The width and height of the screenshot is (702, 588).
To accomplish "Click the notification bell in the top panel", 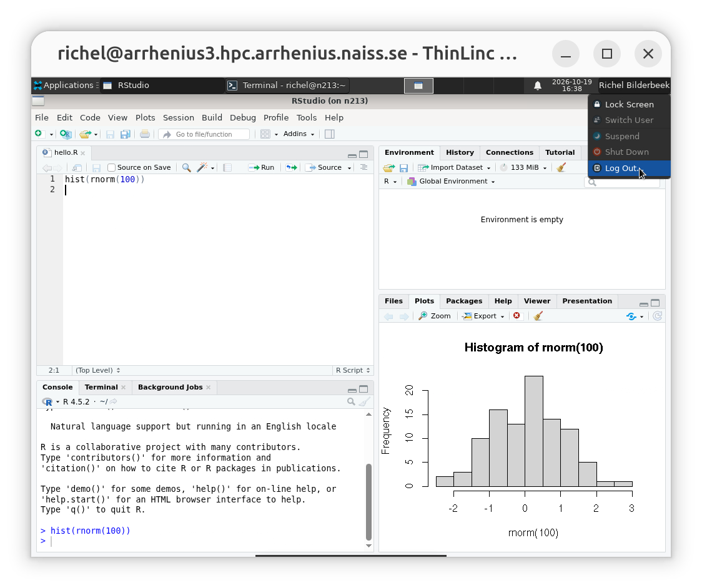I will pyautogui.click(x=538, y=86).
